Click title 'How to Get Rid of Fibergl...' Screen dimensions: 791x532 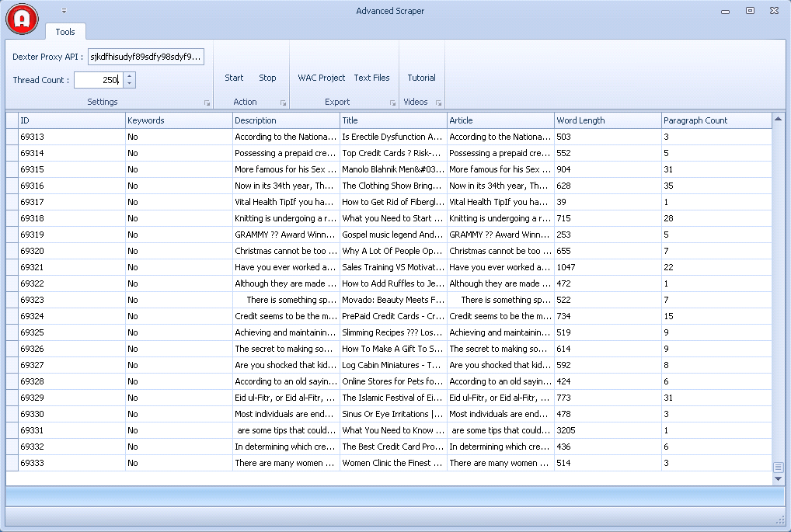click(x=393, y=202)
